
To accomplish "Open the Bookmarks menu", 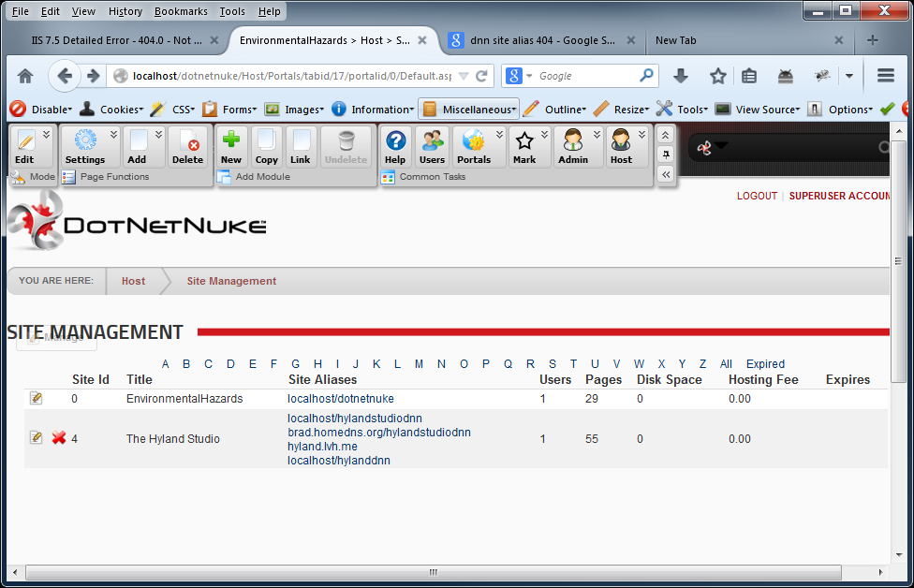I will coord(181,11).
